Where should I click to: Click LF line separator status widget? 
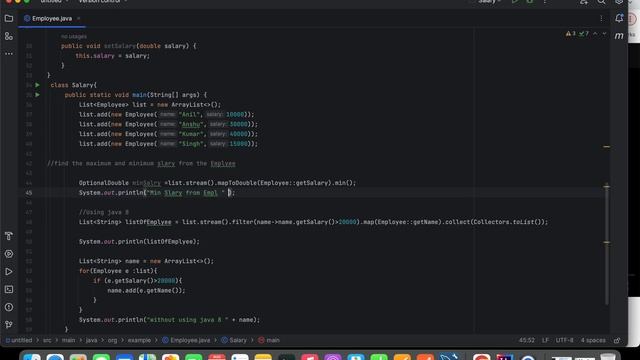[x=545, y=340]
